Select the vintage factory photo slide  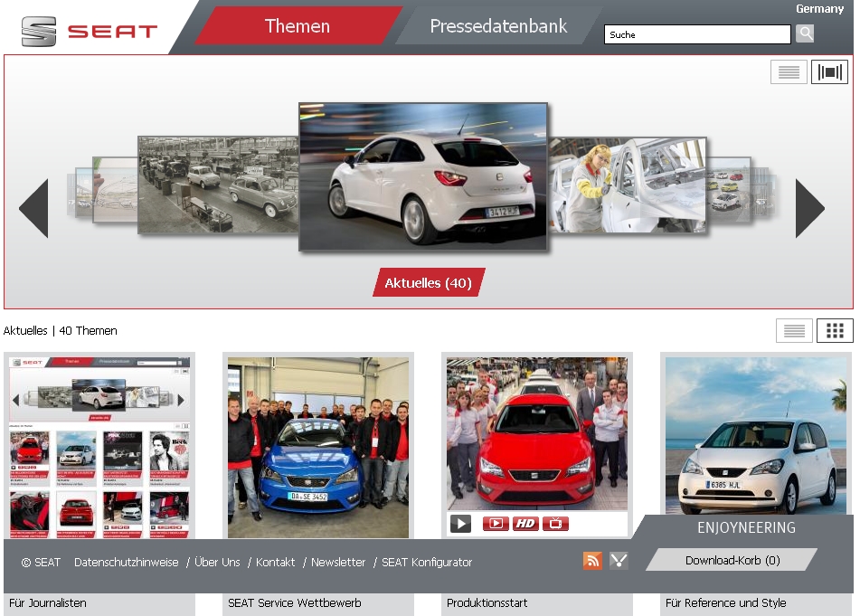pos(218,185)
